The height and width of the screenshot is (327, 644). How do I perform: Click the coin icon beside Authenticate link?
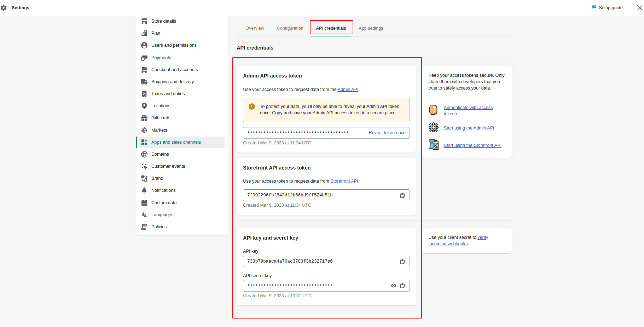click(x=433, y=110)
